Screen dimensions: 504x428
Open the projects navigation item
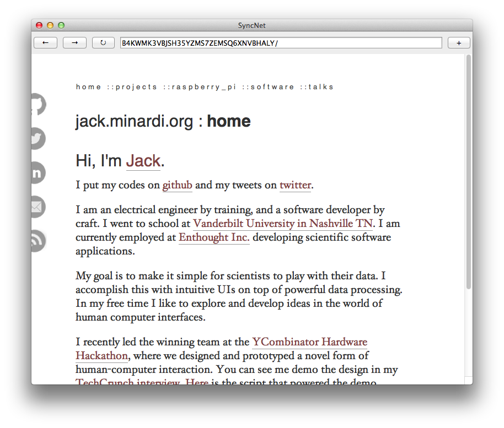click(x=136, y=87)
